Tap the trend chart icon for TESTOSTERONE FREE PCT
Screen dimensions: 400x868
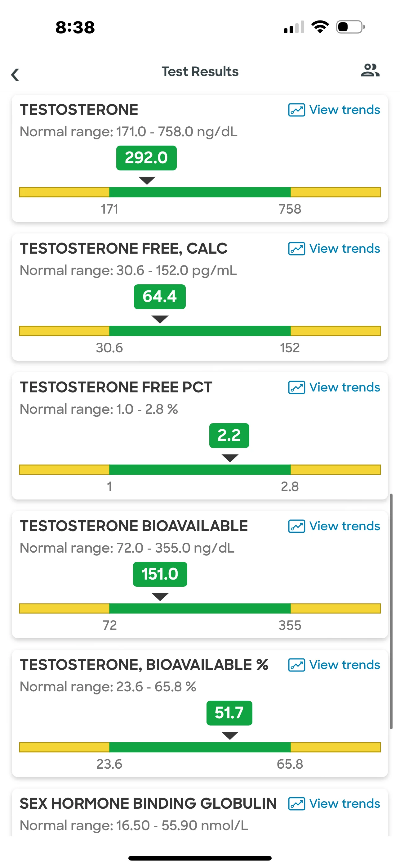click(x=297, y=387)
